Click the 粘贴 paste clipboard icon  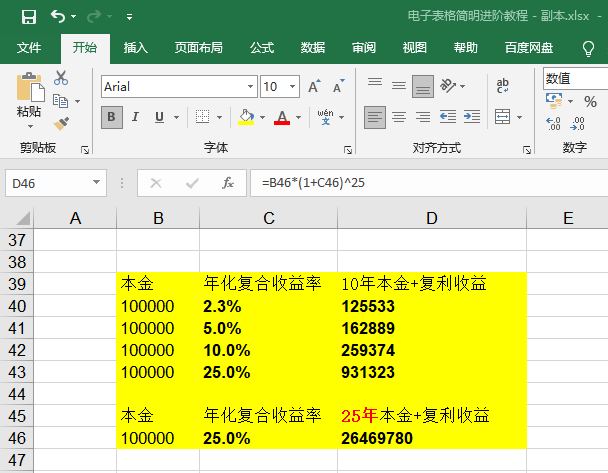30,87
